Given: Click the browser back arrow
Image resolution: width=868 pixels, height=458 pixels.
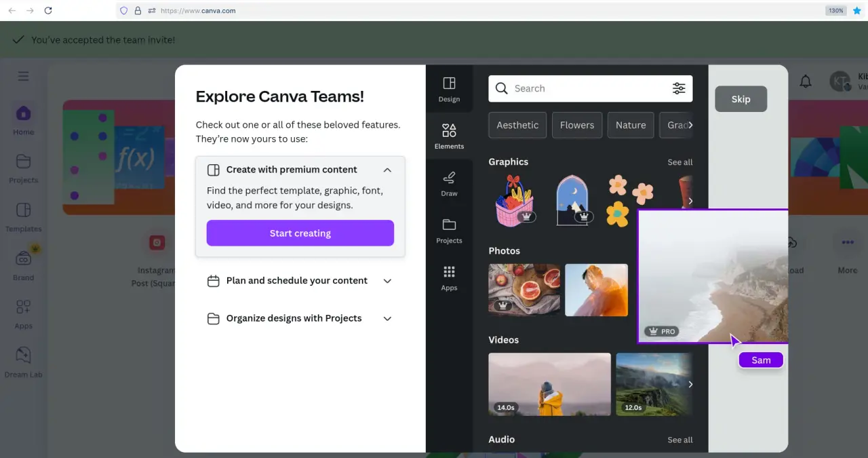Looking at the screenshot, I should (x=12, y=11).
